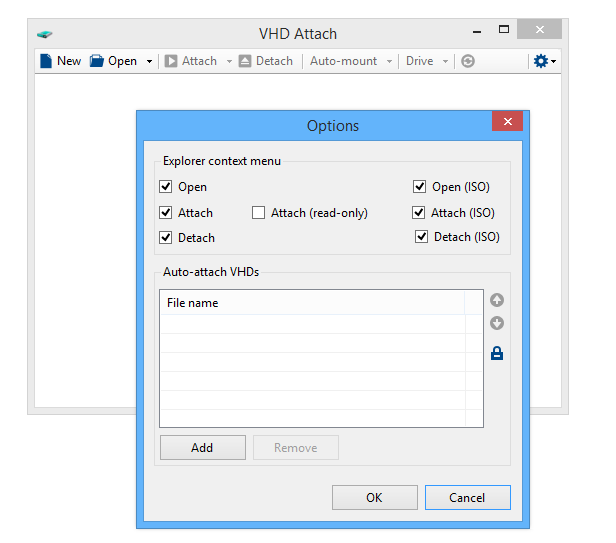Image resolution: width=616 pixels, height=543 pixels.
Task: Click the Add button
Action: click(x=203, y=448)
